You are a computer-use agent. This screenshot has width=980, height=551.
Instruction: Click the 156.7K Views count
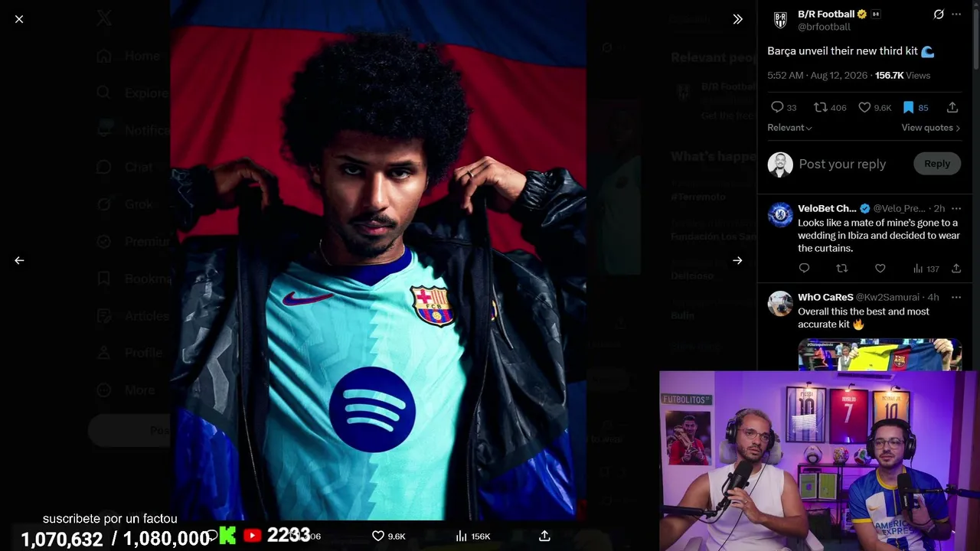click(x=903, y=75)
